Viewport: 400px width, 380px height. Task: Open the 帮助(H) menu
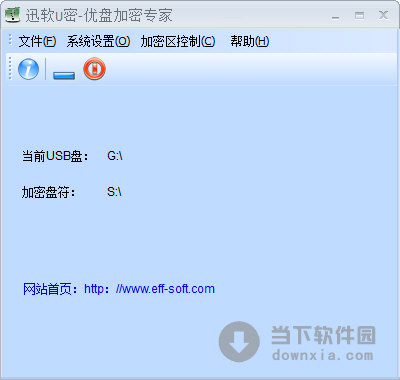pos(250,41)
